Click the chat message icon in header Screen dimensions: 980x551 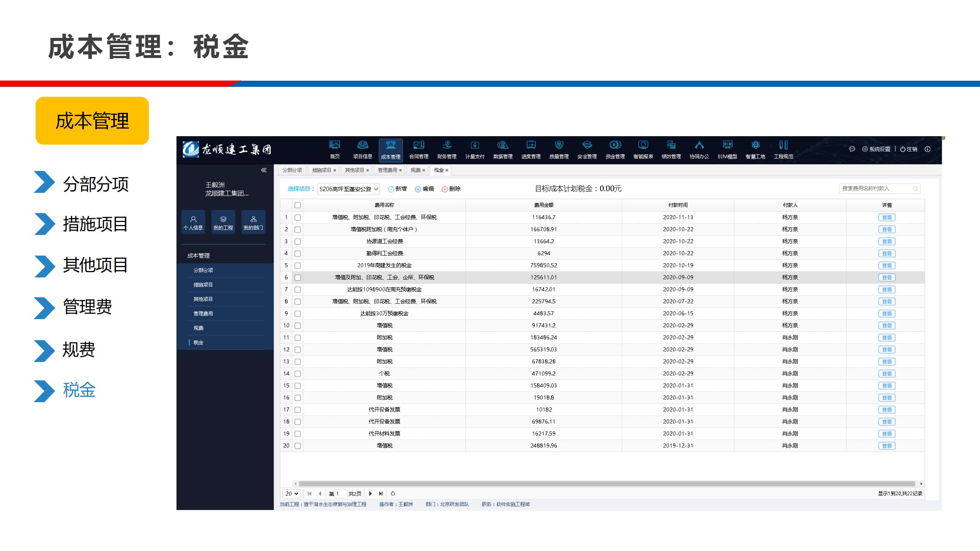852,149
